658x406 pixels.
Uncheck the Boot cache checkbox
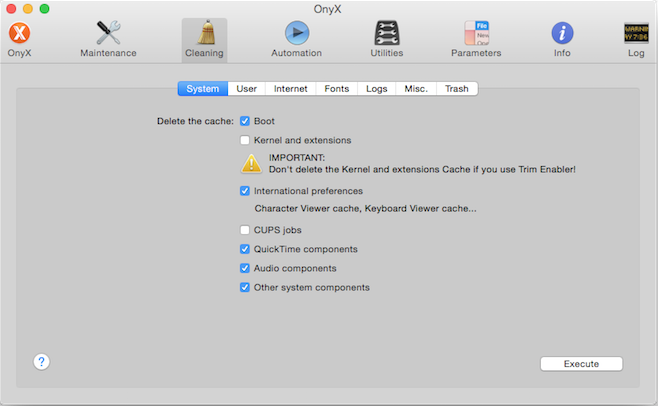[245, 121]
